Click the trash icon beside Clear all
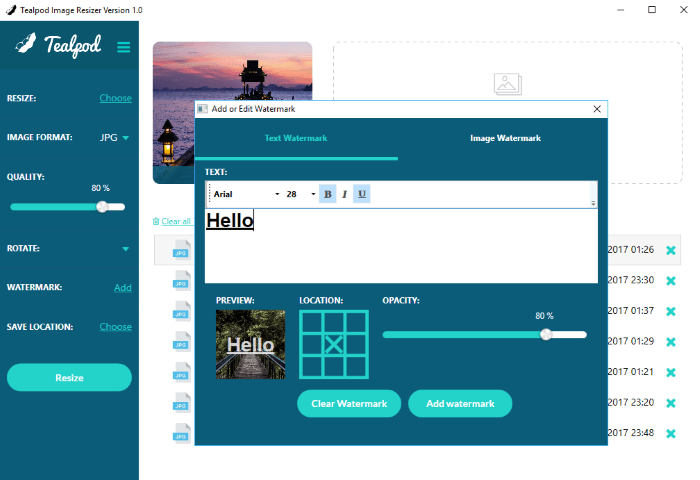 click(x=156, y=221)
